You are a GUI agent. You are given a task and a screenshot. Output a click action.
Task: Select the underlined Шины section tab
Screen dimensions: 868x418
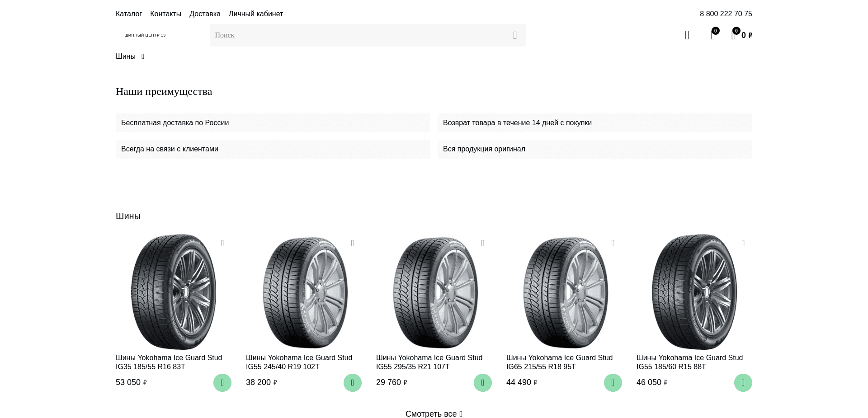tap(128, 216)
